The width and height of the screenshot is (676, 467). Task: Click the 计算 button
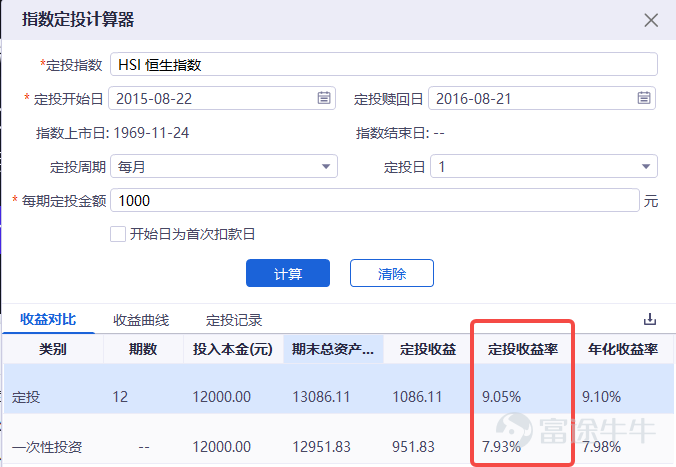pos(288,273)
